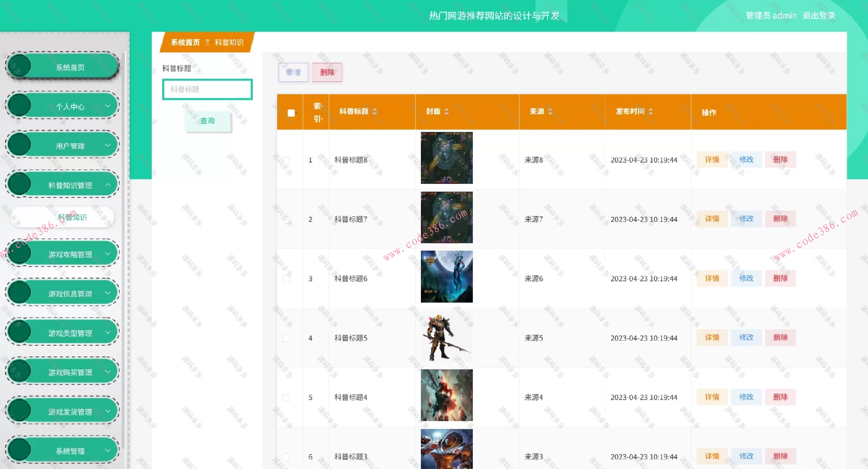Open the 系统首页 breadcrumb tab
This screenshot has width=868, height=469.
184,42
